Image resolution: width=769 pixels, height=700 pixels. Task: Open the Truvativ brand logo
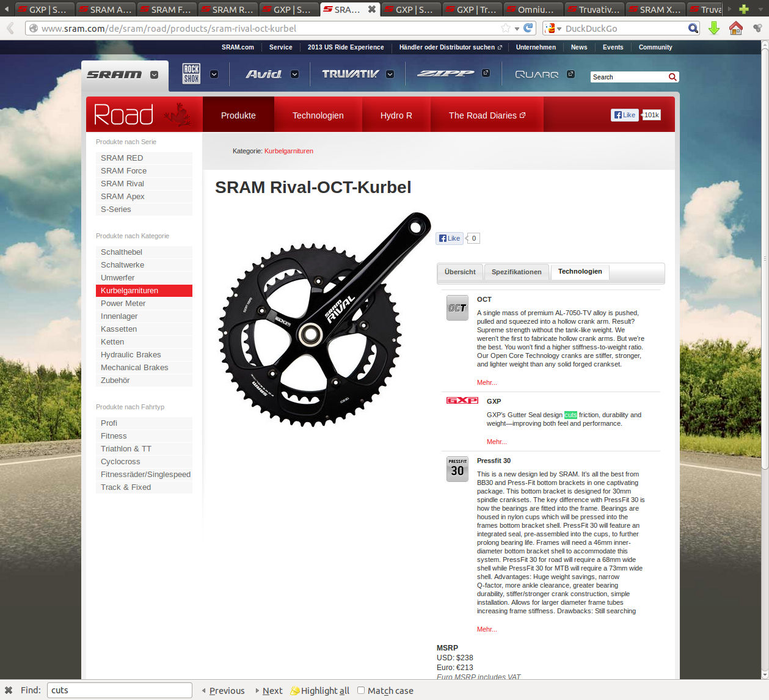click(351, 74)
